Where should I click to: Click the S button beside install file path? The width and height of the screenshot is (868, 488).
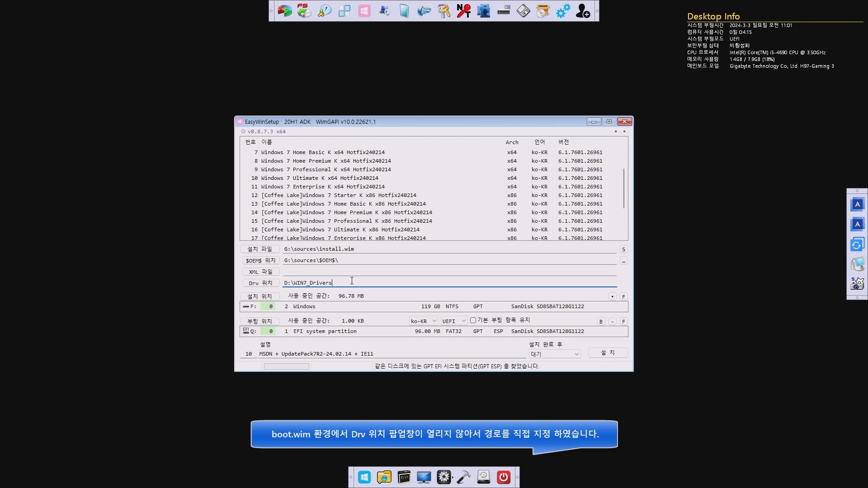tap(623, 249)
